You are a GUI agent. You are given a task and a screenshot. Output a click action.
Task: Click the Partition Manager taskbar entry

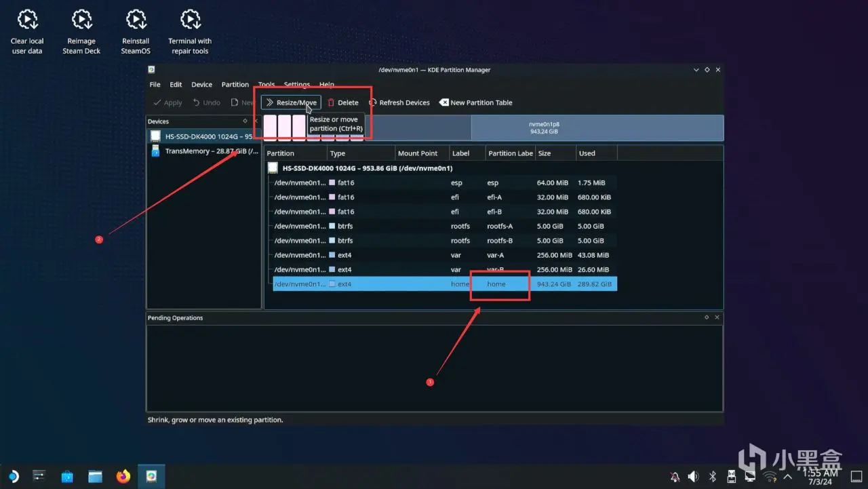coord(151,476)
